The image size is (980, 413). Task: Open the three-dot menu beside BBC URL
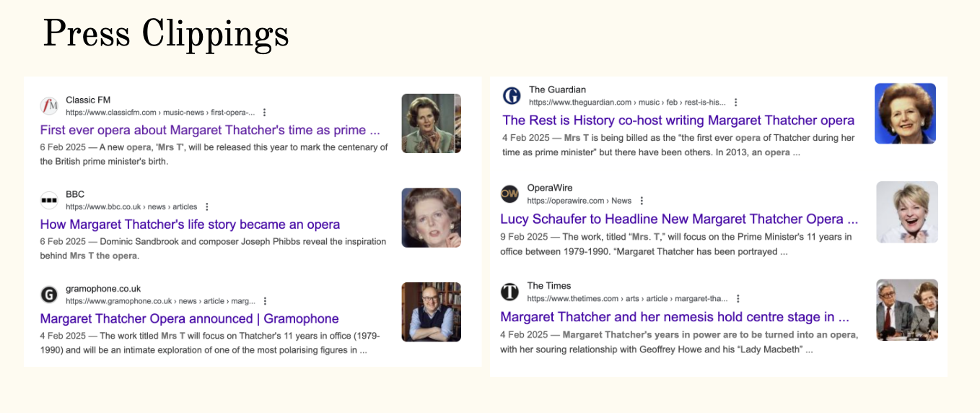tap(207, 206)
